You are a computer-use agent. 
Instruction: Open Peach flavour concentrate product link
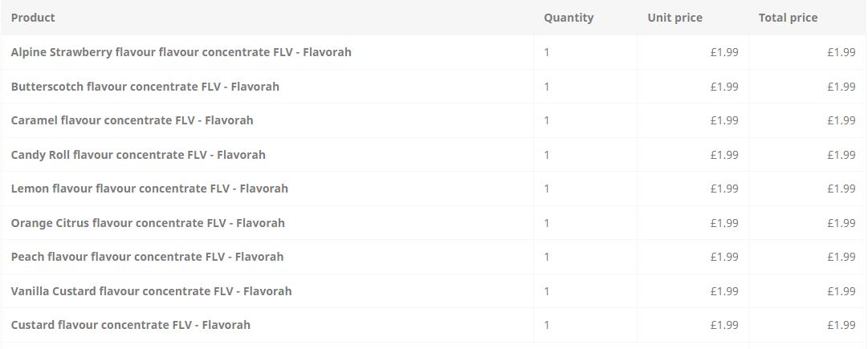coord(147,257)
